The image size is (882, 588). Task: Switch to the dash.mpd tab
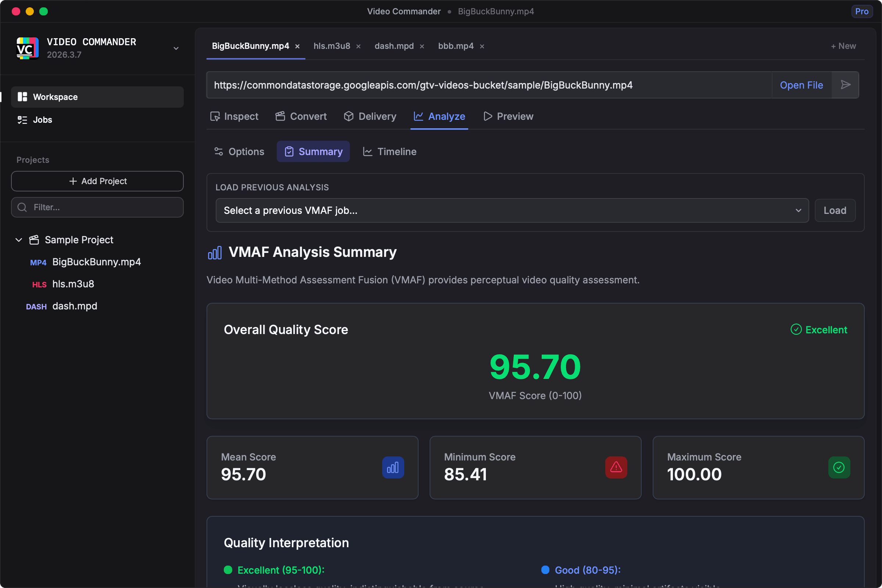click(393, 46)
